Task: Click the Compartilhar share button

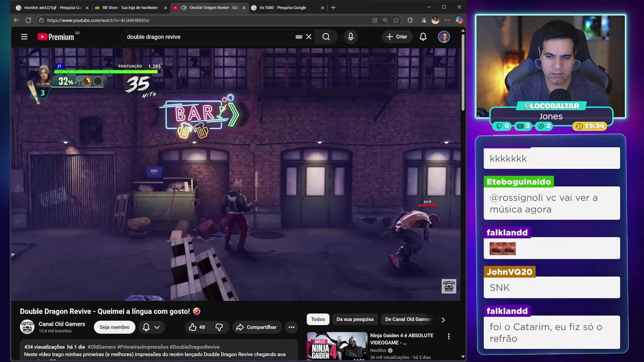Action: (257, 327)
